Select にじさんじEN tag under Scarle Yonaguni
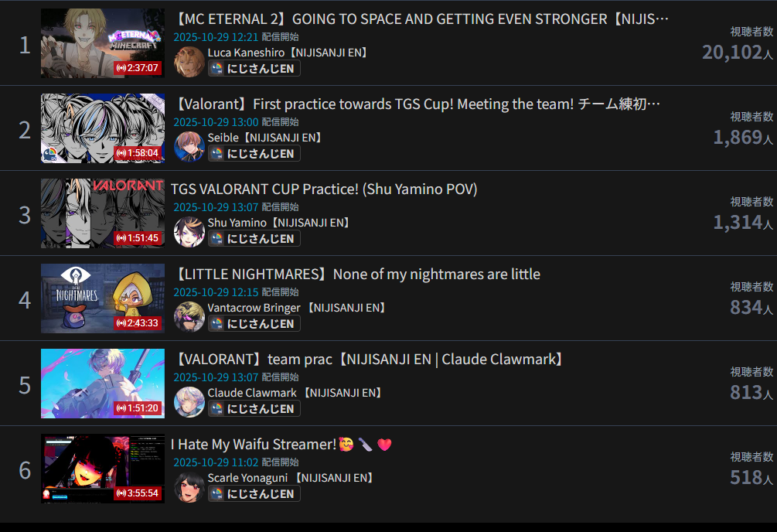Image resolution: width=777 pixels, height=532 pixels. pyautogui.click(x=254, y=494)
